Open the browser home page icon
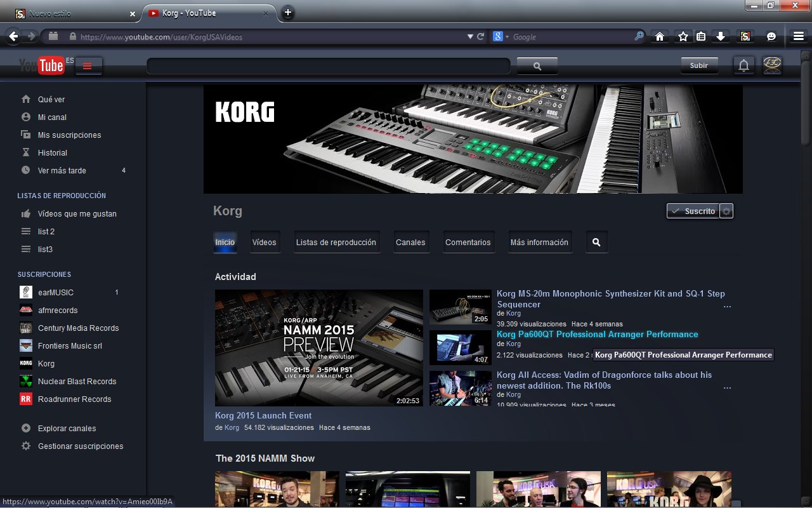The image size is (812, 508). 660,37
